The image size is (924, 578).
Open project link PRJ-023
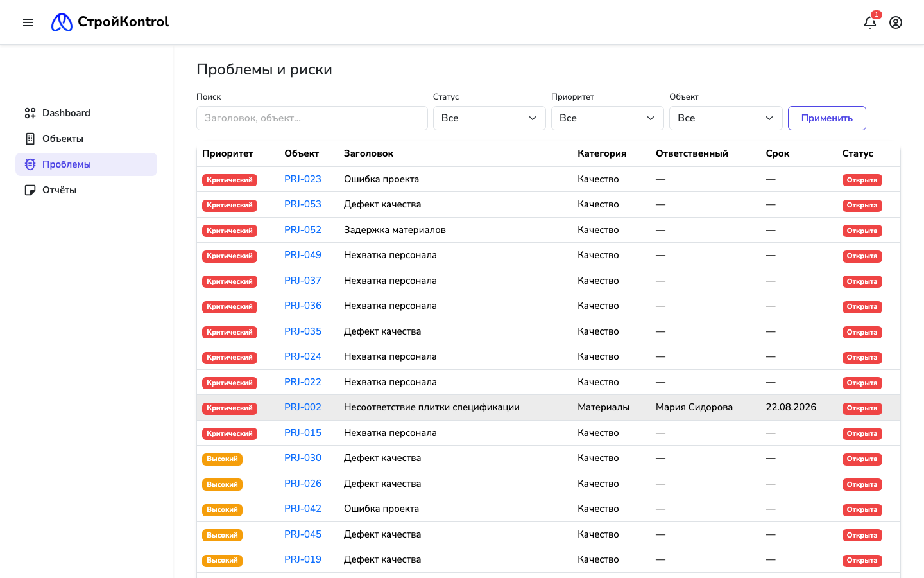coord(303,179)
